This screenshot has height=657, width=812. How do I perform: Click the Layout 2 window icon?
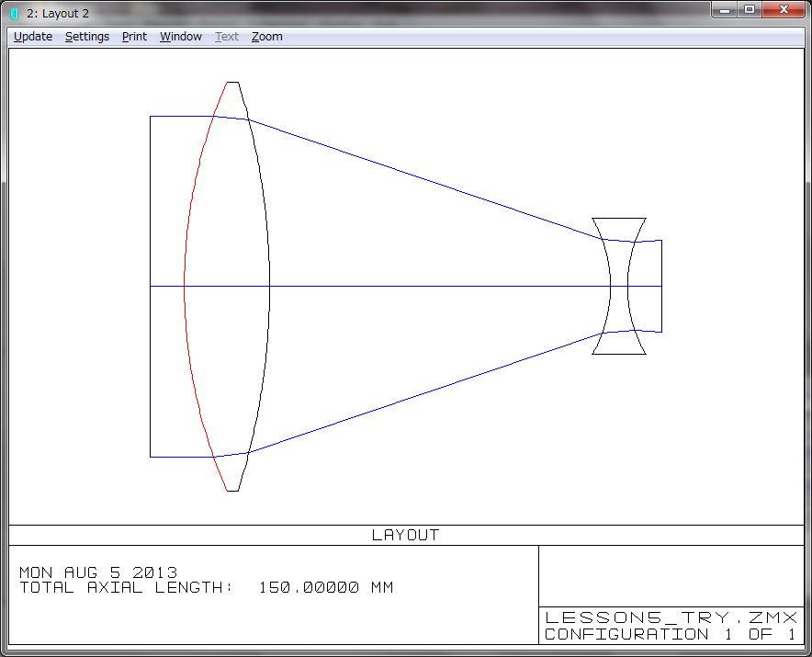tap(15, 14)
